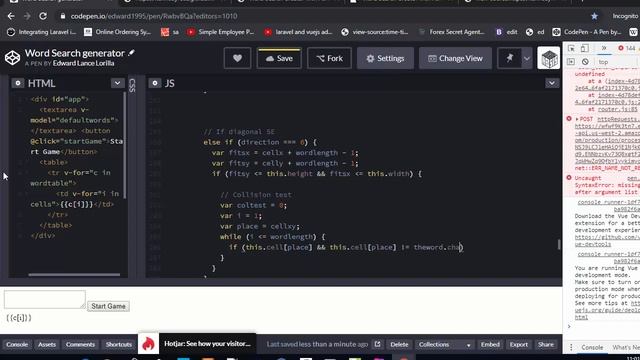Click the address bar URL
Viewport: 640px width, 360px height.
pos(154,16)
